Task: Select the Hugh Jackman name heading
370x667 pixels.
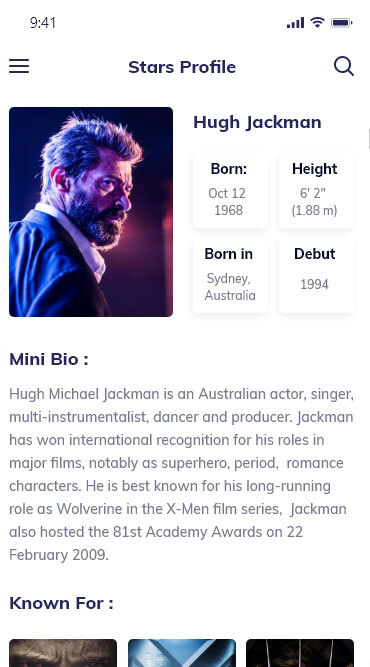Action: (x=257, y=123)
